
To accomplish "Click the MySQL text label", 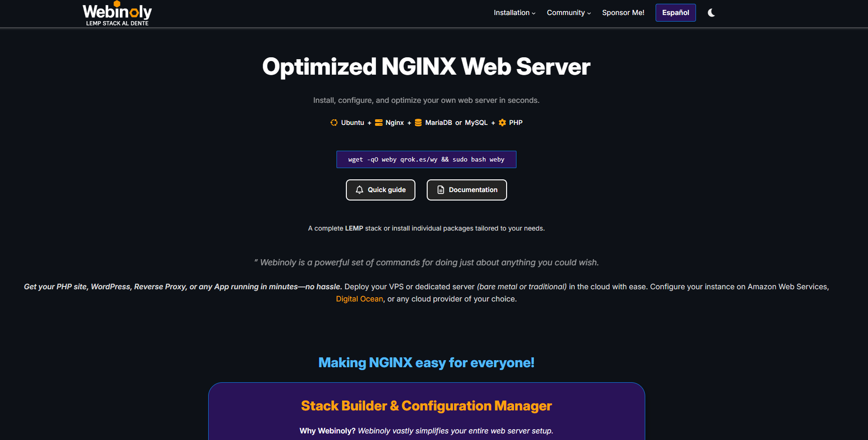I will tap(476, 123).
